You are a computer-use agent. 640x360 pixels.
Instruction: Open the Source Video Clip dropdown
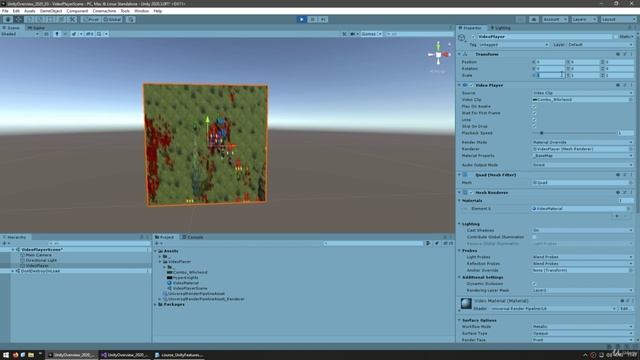[x=582, y=93]
